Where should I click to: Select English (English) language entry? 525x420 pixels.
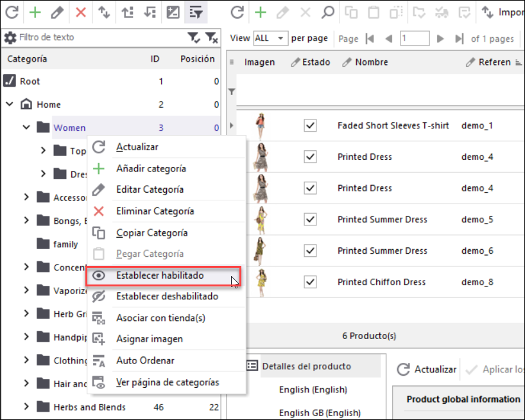[x=313, y=390]
